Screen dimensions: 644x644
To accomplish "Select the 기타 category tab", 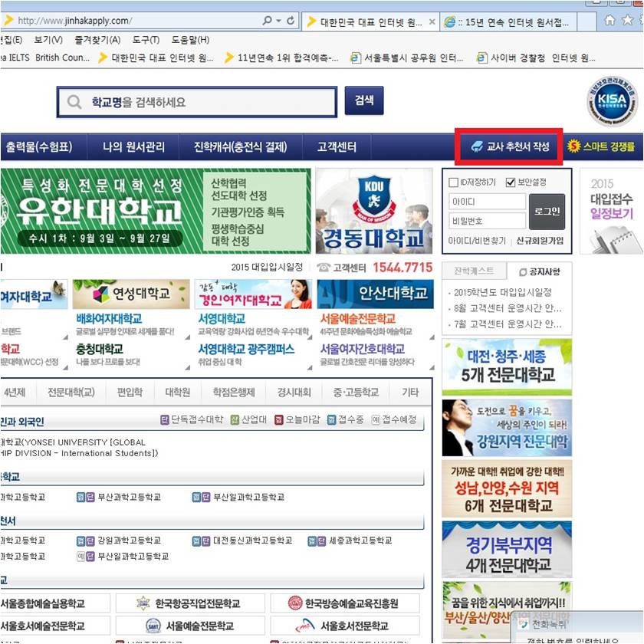I will 410,393.
